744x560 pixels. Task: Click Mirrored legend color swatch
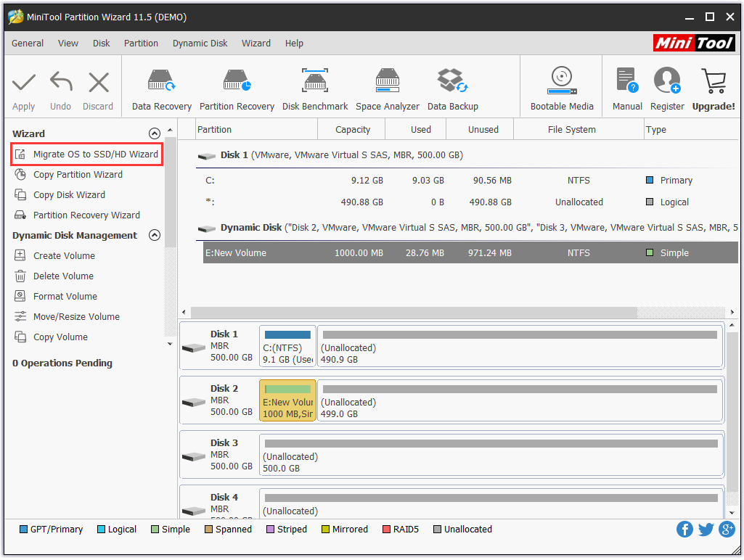325,530
